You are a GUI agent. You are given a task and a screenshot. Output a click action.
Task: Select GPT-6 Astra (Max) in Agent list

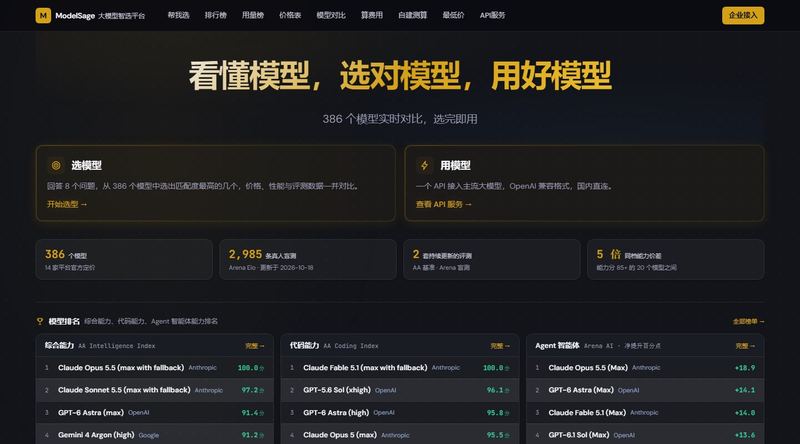click(x=645, y=390)
